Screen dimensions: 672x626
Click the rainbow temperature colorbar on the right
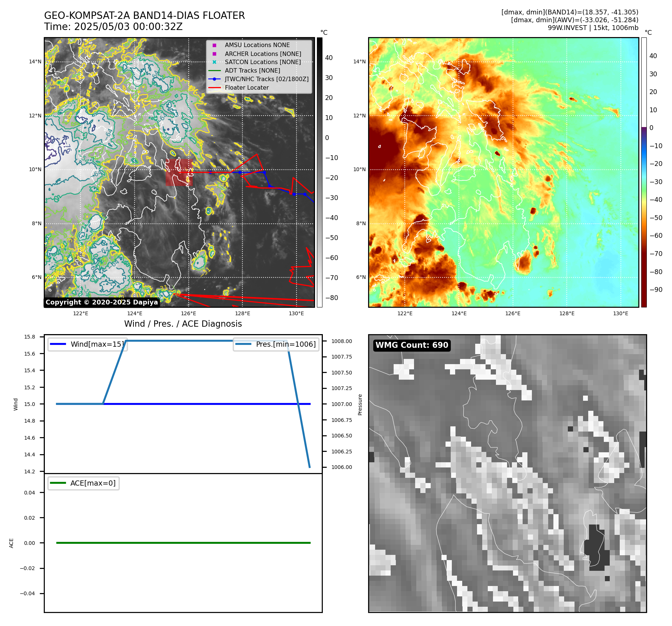click(644, 172)
